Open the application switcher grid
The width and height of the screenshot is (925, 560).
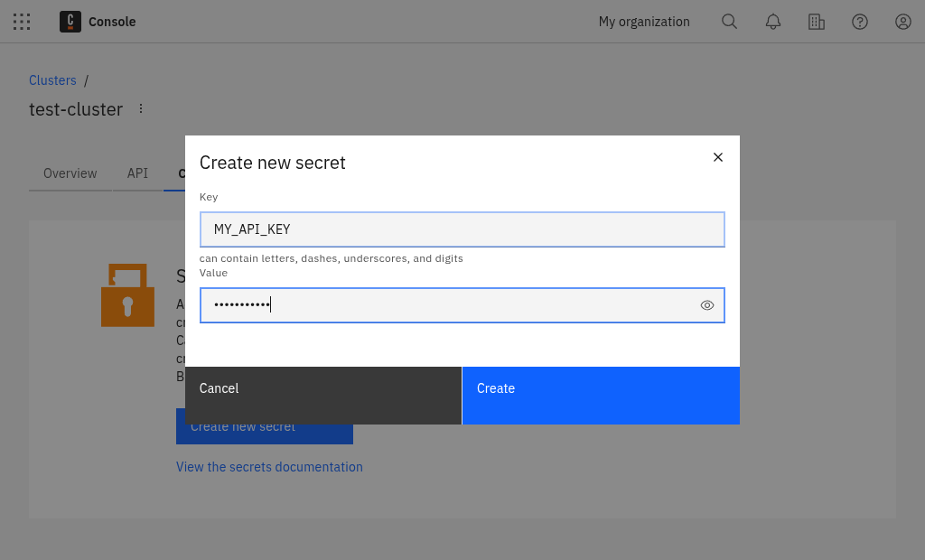pyautogui.click(x=22, y=22)
